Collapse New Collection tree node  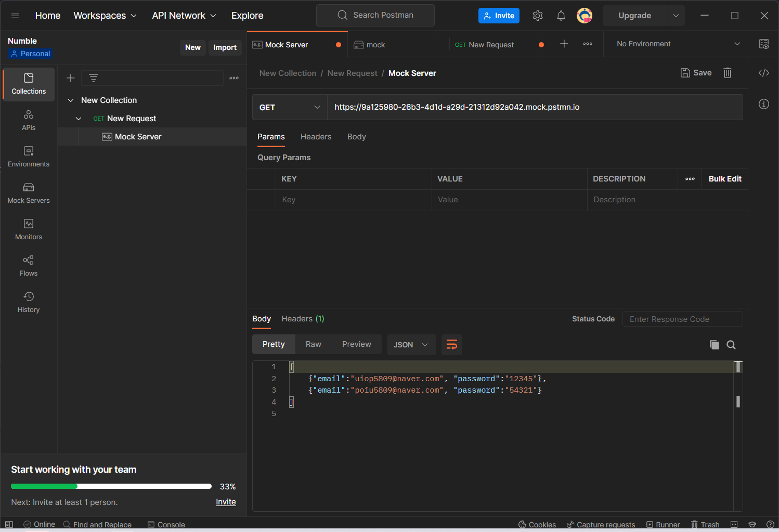71,100
